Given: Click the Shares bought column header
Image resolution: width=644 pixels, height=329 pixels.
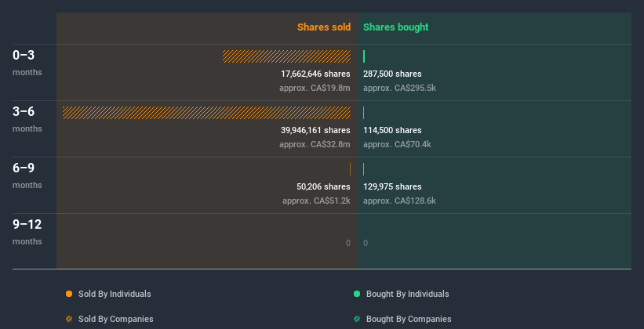Looking at the screenshot, I should (396, 27).
